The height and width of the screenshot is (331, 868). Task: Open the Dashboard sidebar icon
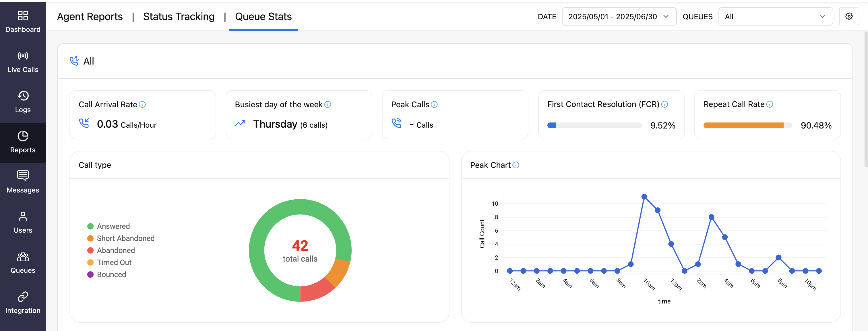pos(23,16)
